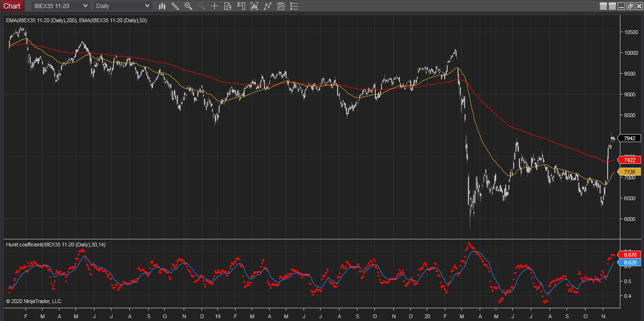Restore the chart window size

[x=630, y=6]
